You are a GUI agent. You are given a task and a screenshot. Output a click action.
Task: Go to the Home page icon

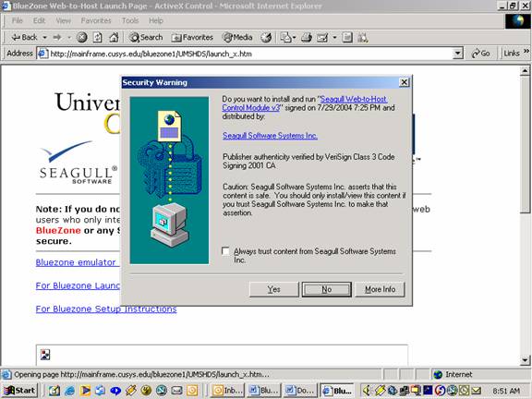(114, 37)
